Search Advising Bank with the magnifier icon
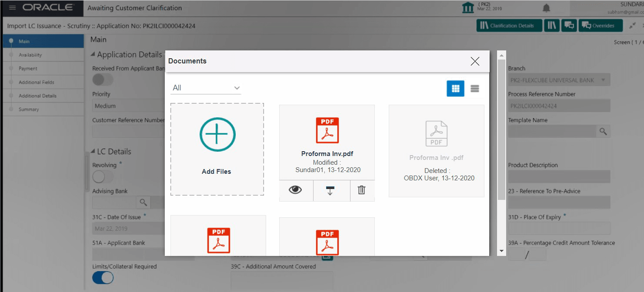Viewport: 644px width, 292px height. coord(143,202)
